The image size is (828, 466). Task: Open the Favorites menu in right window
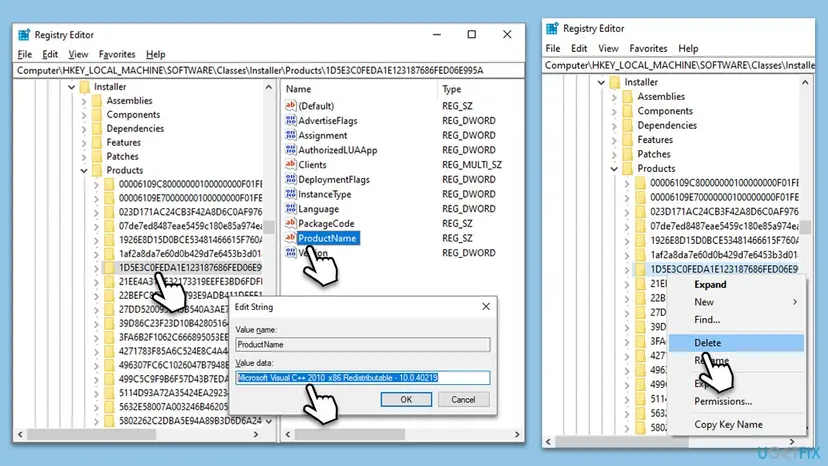click(x=648, y=49)
